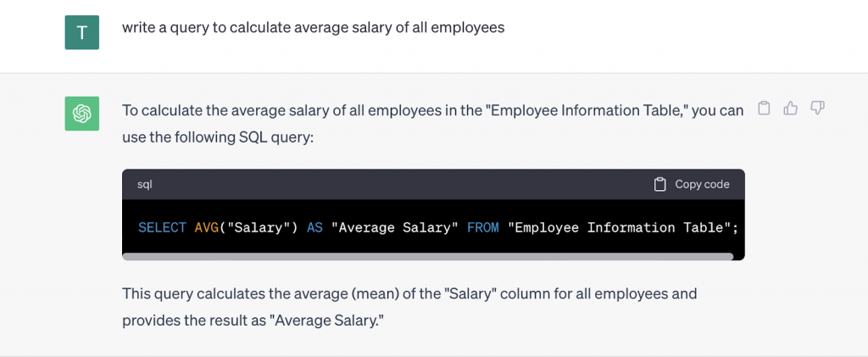Click the sql language label
The height and width of the screenshot is (357, 868).
[x=144, y=184]
